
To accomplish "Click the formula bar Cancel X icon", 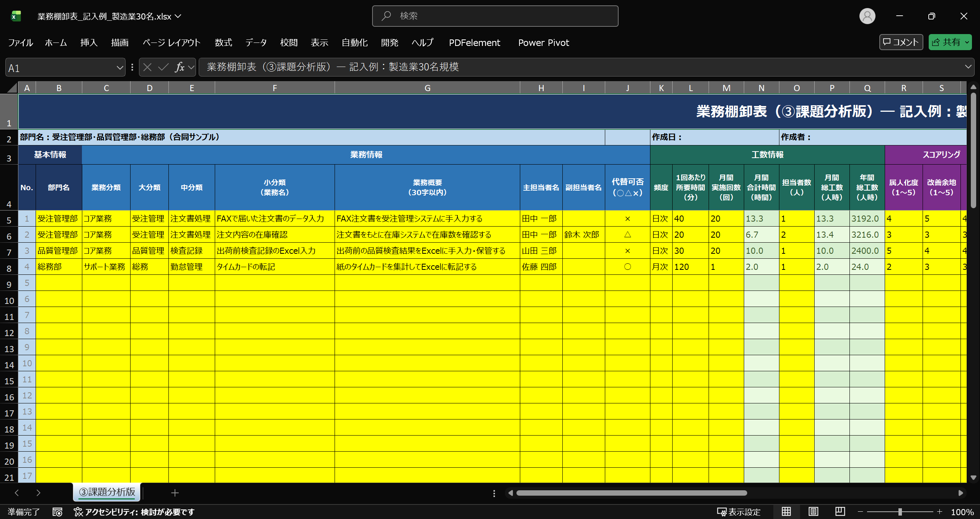I will point(147,67).
